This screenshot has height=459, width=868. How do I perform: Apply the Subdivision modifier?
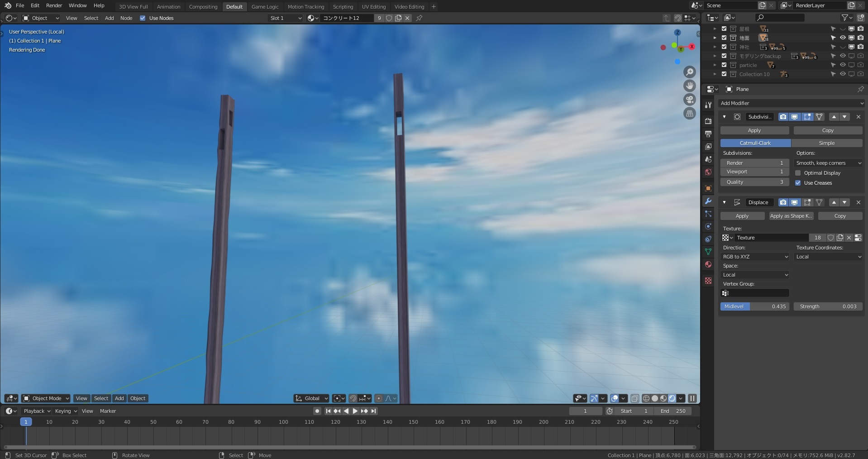[x=754, y=130]
